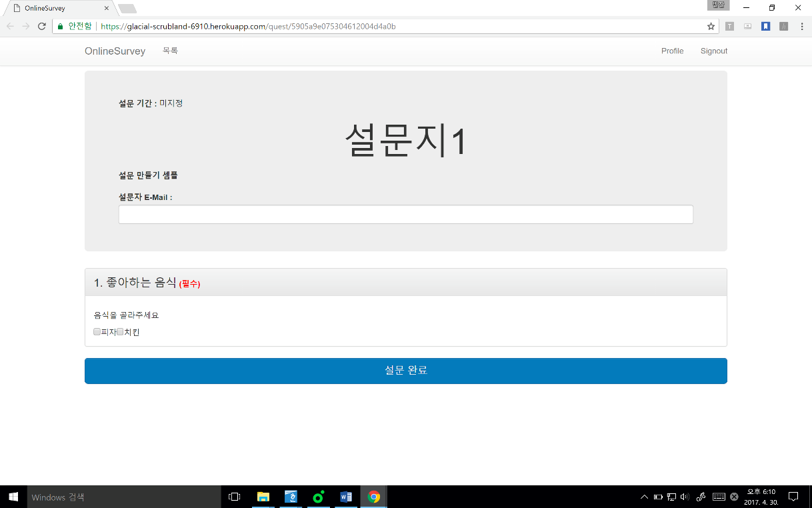The height and width of the screenshot is (508, 812).
Task: Open File Explorer from the taskbar
Action: coord(263,497)
